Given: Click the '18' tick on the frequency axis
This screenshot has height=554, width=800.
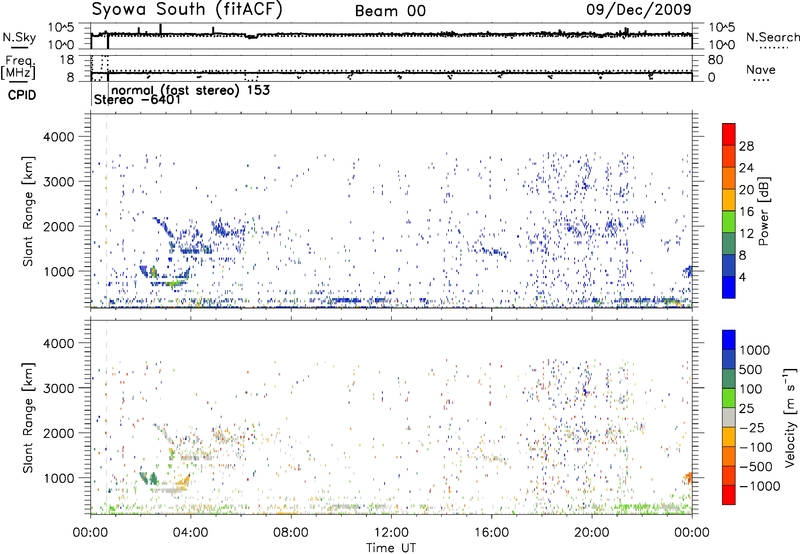Looking at the screenshot, I should (x=67, y=60).
